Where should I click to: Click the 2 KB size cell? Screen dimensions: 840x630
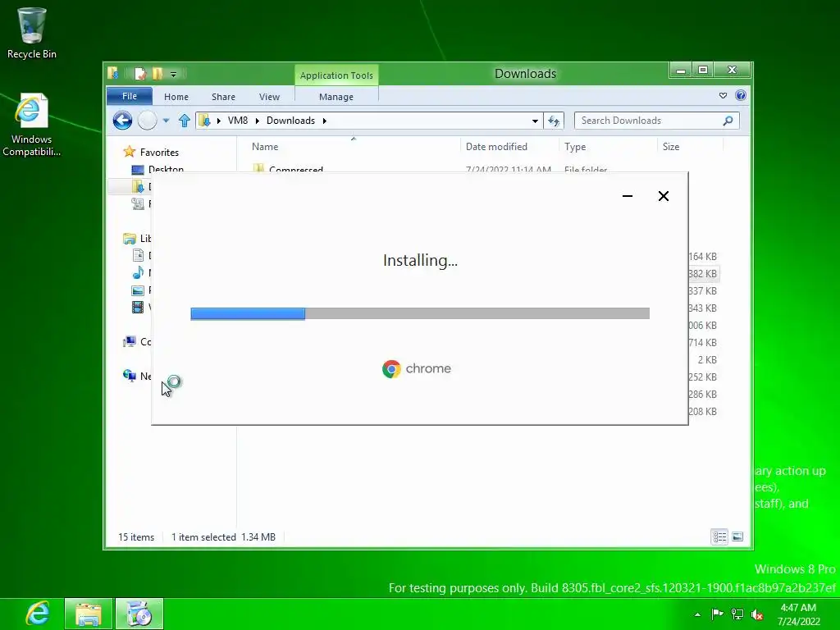(x=706, y=360)
